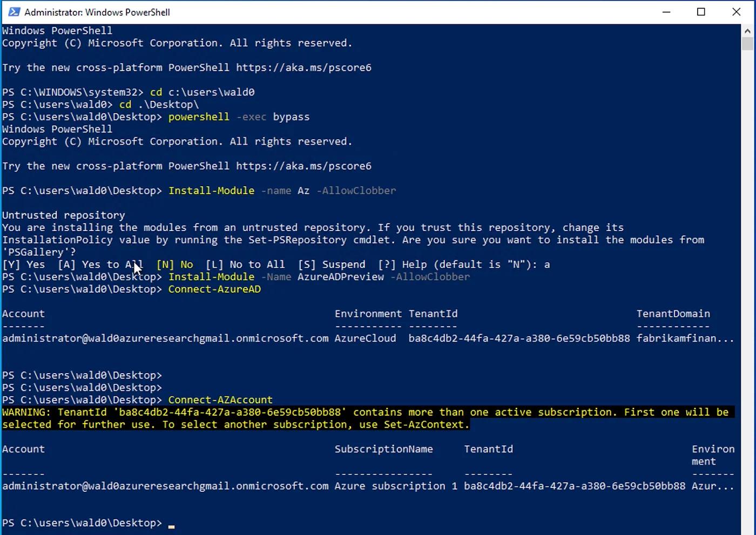Click the 'Azure subscription 1' value
This screenshot has width=756, height=535.
pyautogui.click(x=396, y=486)
